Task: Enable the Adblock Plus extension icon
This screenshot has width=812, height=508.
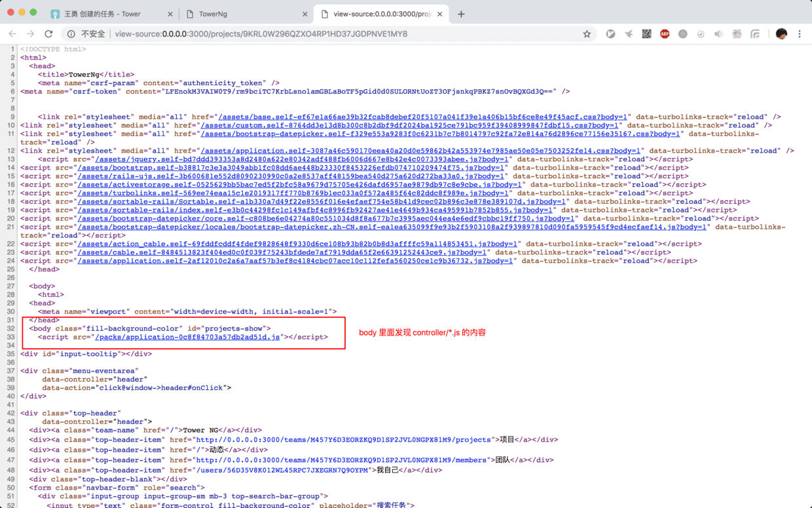Action: pos(664,33)
